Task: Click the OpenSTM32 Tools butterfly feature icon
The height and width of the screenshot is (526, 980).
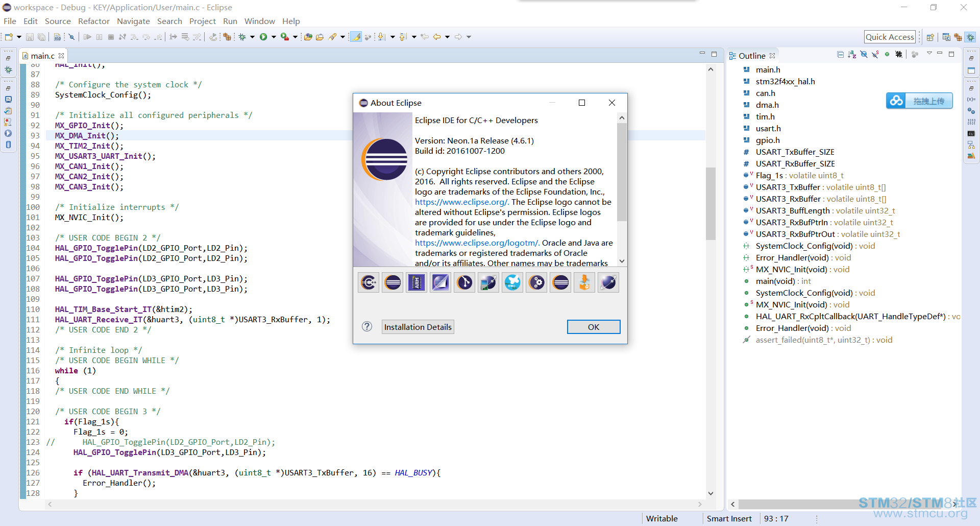Action: 512,282
